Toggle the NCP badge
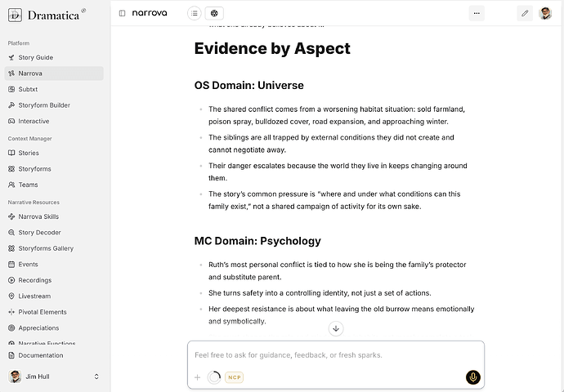 click(234, 377)
